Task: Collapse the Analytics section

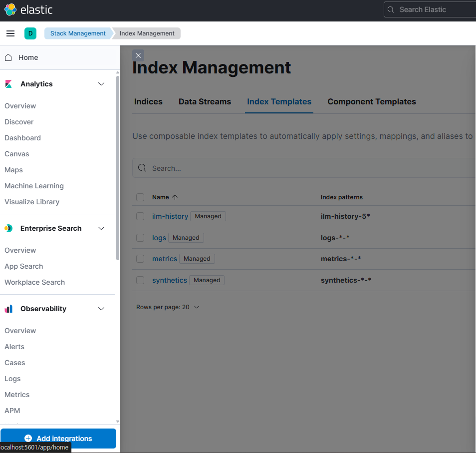Action: click(101, 84)
